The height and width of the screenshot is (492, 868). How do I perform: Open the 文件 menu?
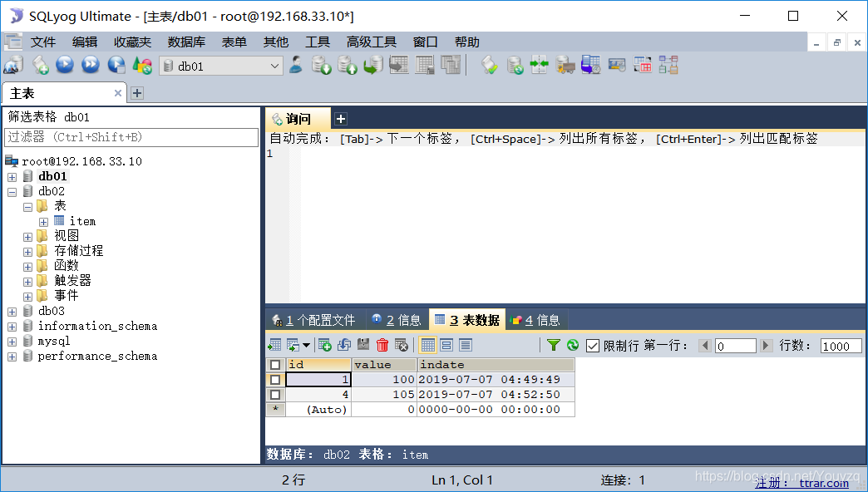(x=43, y=42)
